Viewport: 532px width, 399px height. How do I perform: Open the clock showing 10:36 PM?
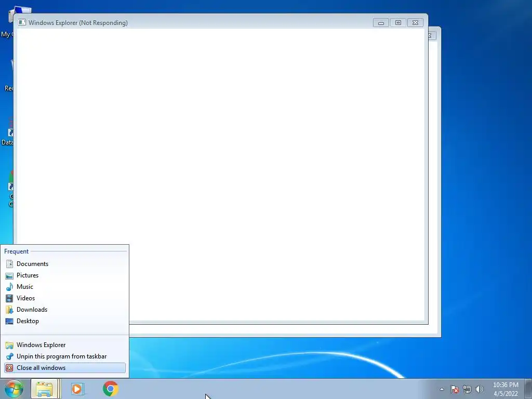coord(506,389)
